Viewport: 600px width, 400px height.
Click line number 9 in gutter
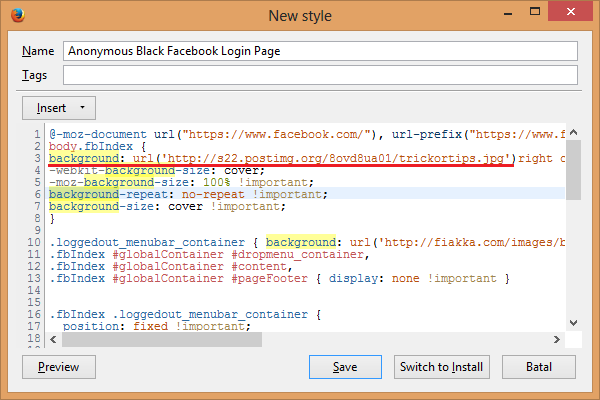pyautogui.click(x=37, y=230)
